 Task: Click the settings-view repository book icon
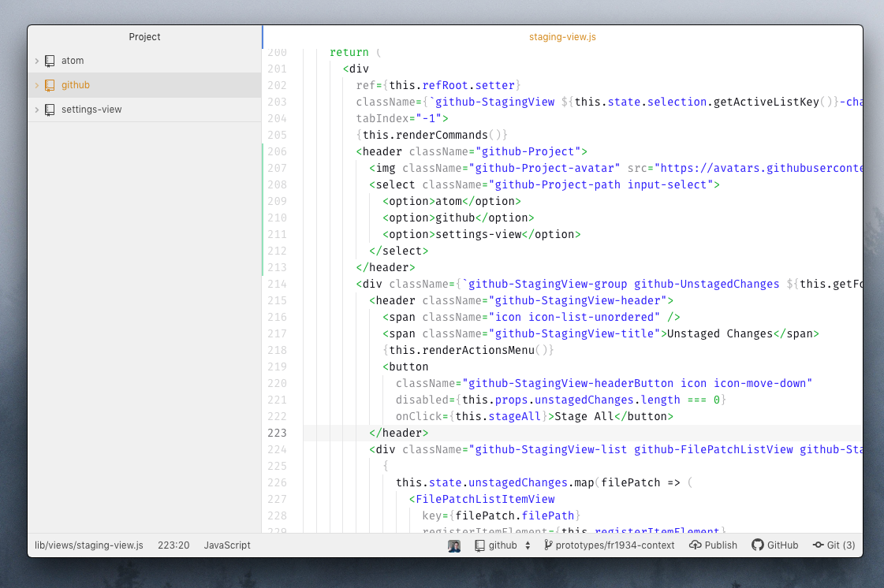pyautogui.click(x=50, y=110)
